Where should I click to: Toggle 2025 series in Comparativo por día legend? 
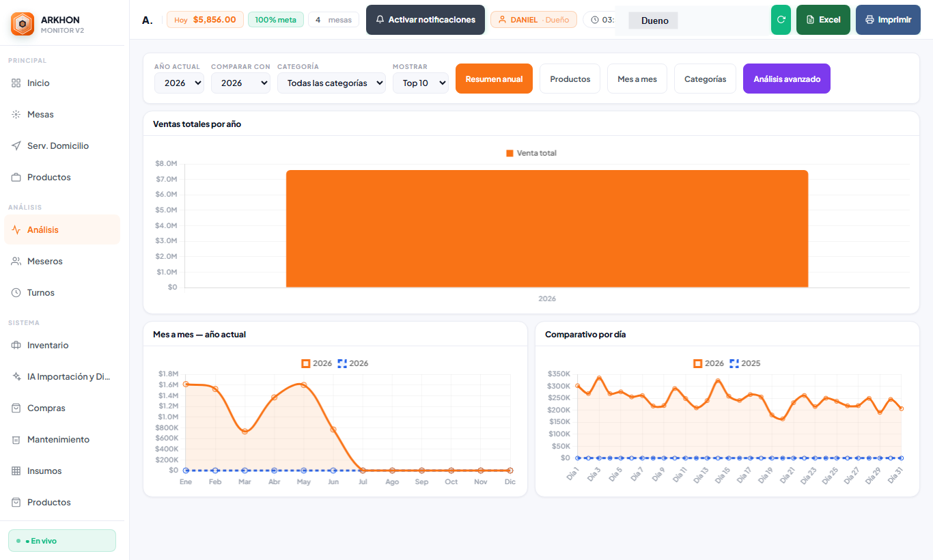coord(745,363)
